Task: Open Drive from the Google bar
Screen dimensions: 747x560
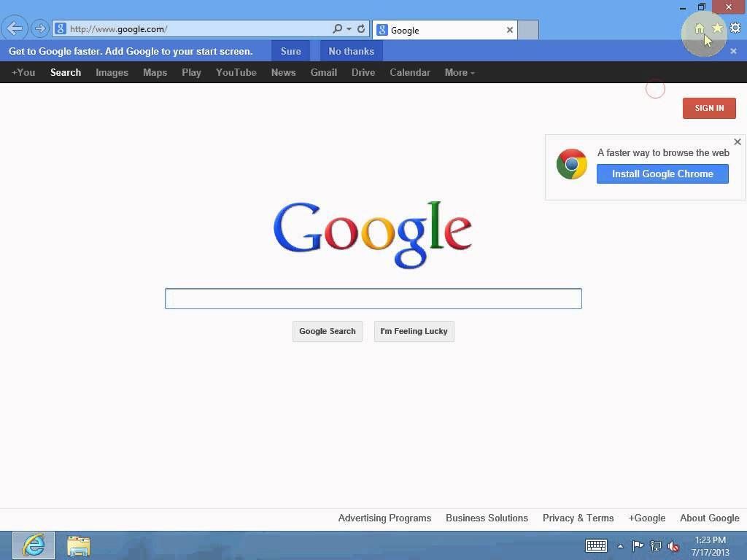Action: pos(363,72)
